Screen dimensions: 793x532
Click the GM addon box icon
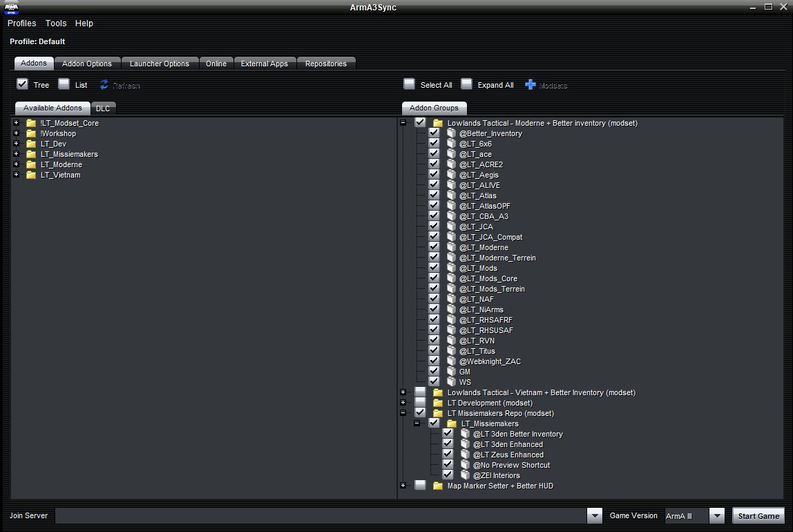point(452,372)
